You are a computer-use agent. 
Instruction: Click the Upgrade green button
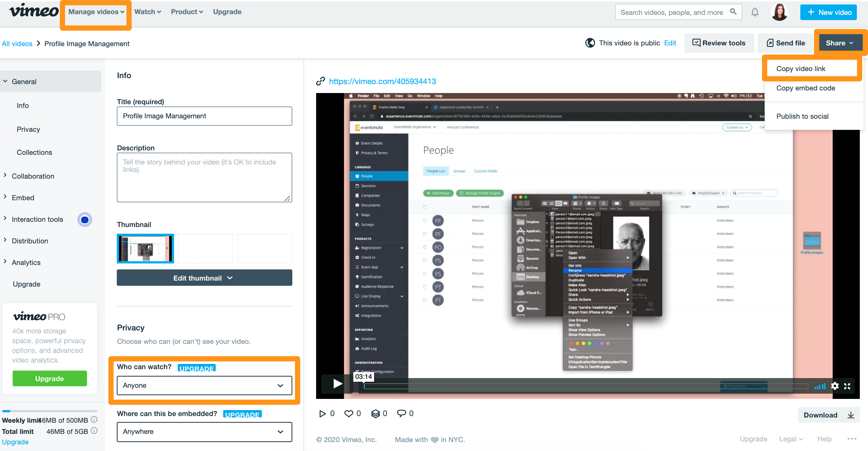tap(49, 378)
